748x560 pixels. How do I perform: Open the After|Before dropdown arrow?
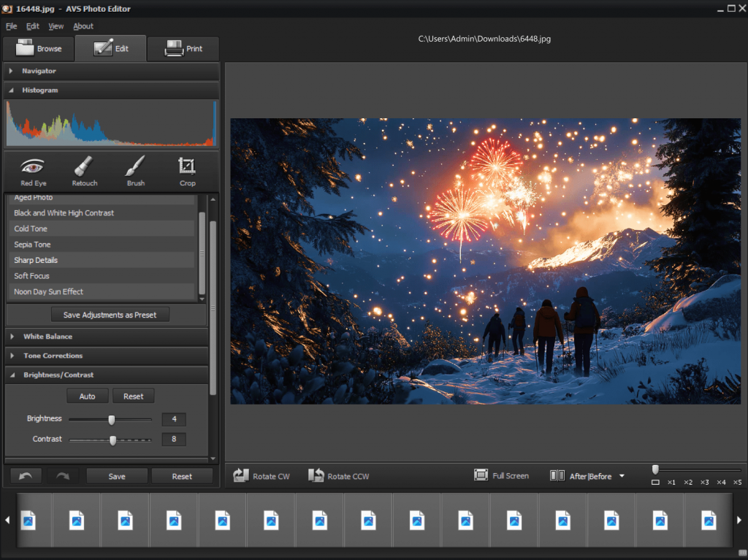coord(622,476)
